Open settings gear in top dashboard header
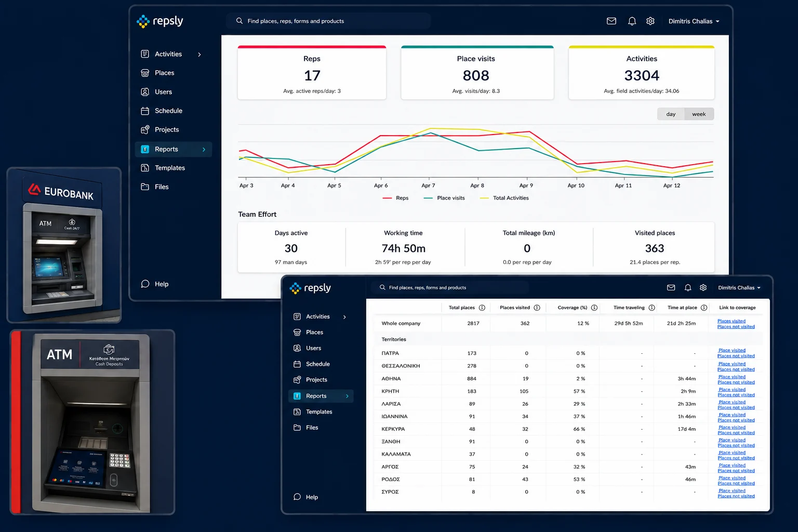 click(650, 21)
